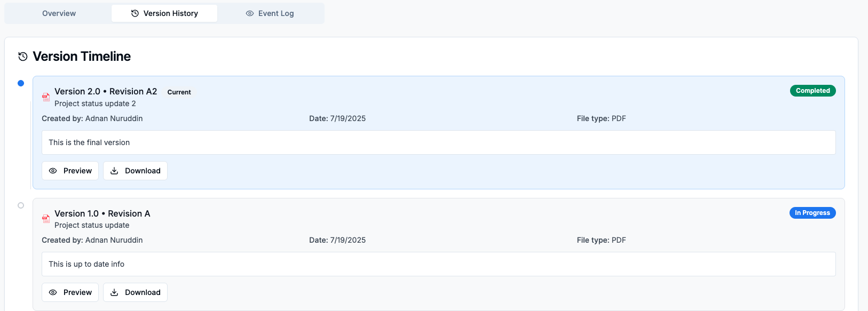Click the eye icon on Event Log tab
Viewport: 868px width, 311px height.
(250, 13)
